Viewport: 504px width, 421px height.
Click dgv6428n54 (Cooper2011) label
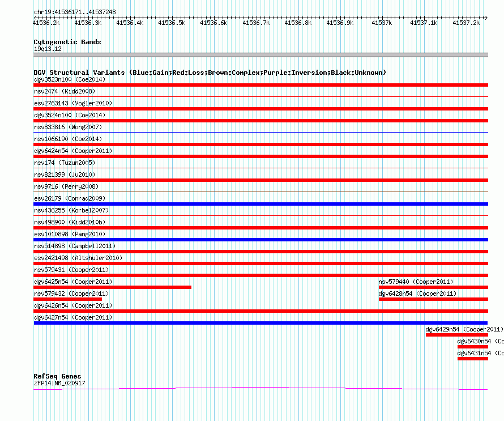417,294
